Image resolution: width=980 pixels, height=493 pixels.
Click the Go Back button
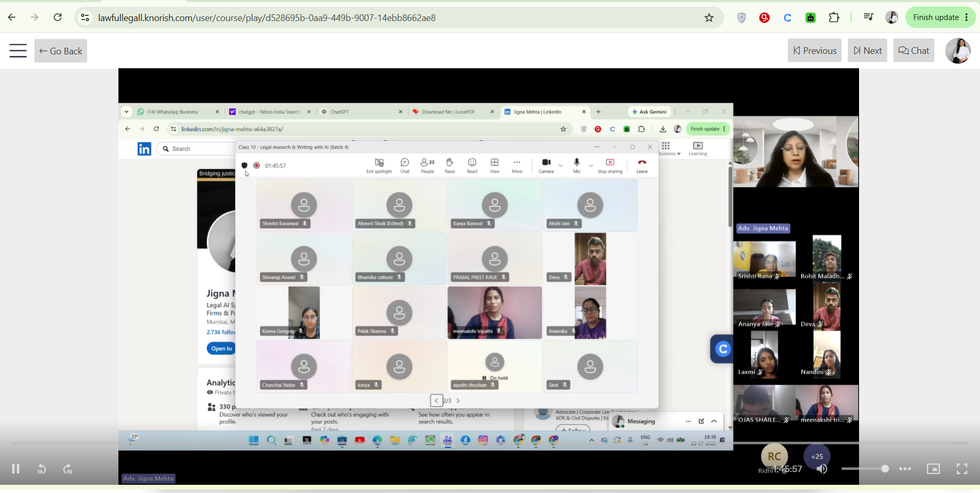(60, 51)
